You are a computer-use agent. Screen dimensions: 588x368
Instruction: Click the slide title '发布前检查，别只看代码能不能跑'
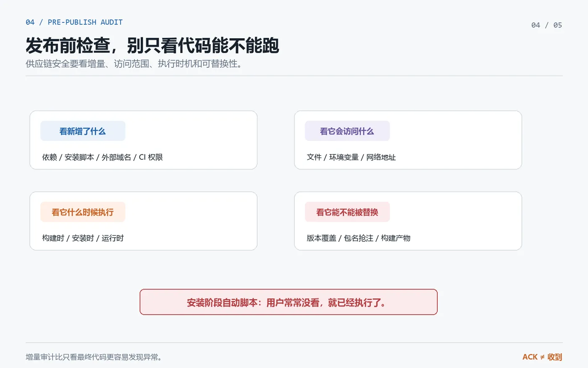pyautogui.click(x=152, y=45)
